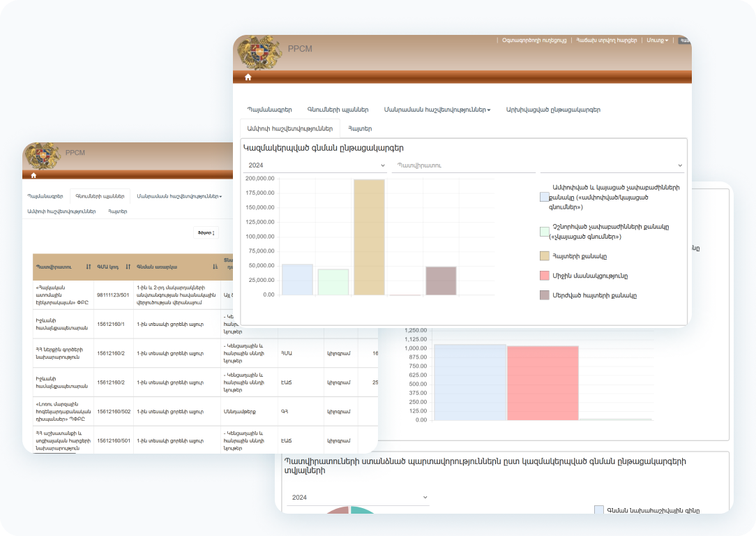Click the coat of arms logo beside PPCM in front window

(260, 54)
